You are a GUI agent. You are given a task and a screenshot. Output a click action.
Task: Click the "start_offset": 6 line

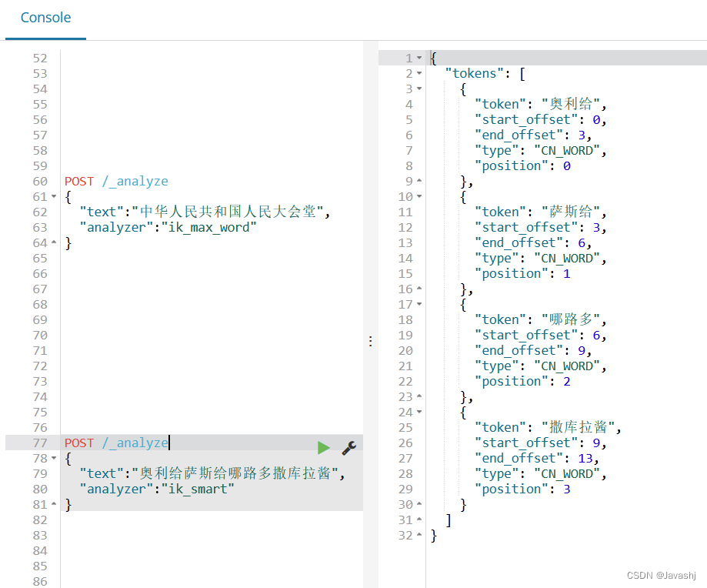click(540, 335)
